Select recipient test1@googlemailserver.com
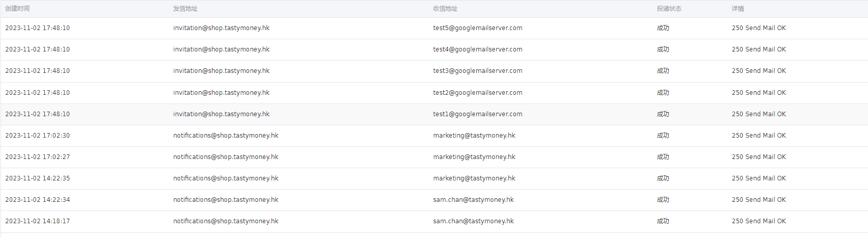Viewport: 868px width, 237px height. coord(478,114)
